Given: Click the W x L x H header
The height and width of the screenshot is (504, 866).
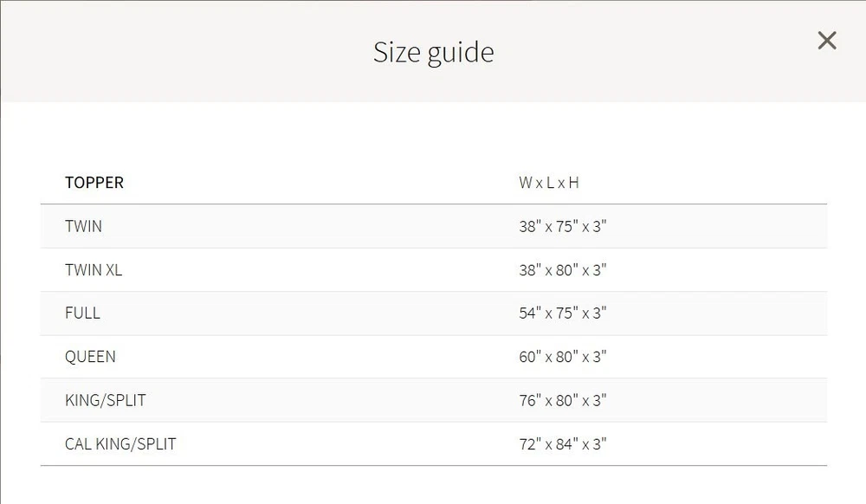Looking at the screenshot, I should pyautogui.click(x=549, y=183).
